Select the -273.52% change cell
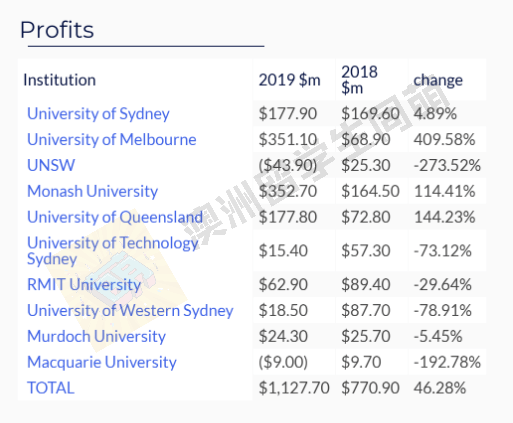Viewport: 513px width, 423px height. click(x=447, y=165)
